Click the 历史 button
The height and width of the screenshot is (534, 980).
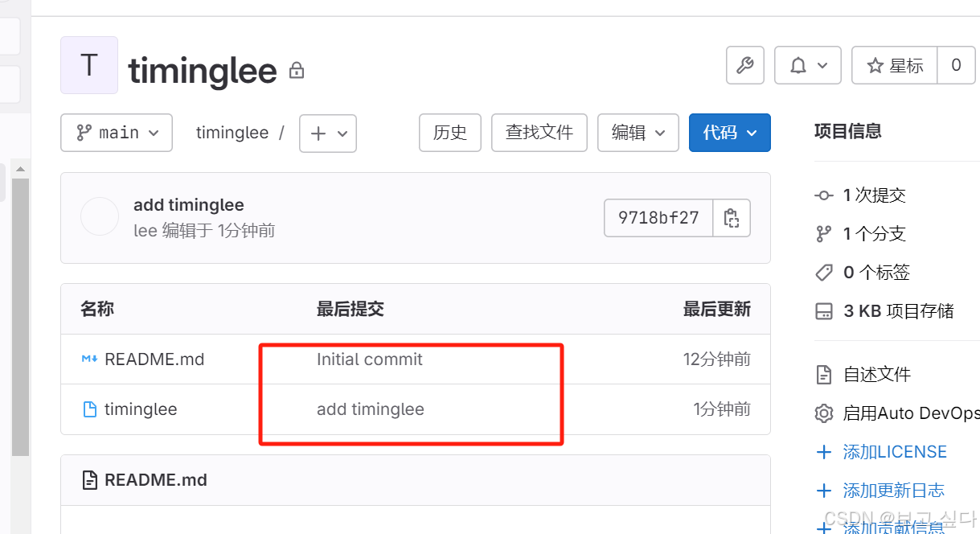click(449, 133)
